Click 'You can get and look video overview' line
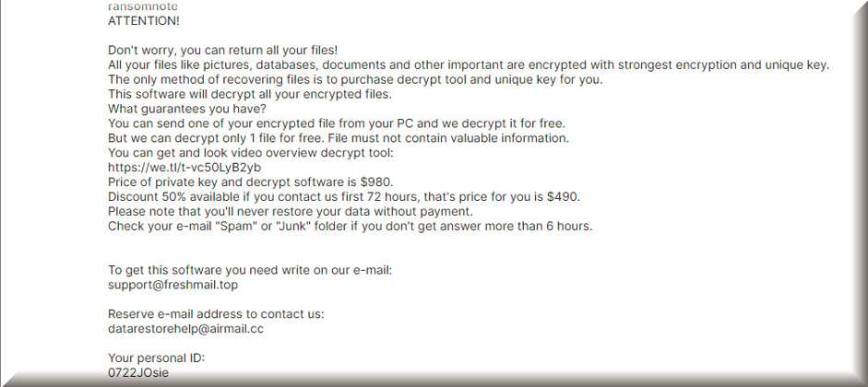This screenshot has width=868, height=387. click(250, 153)
